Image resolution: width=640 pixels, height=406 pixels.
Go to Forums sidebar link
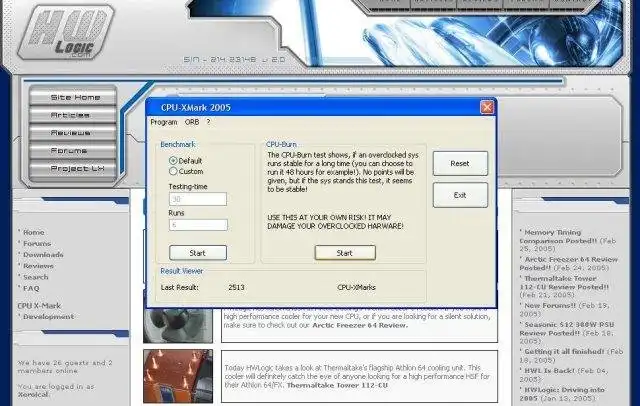pyautogui.click(x=37, y=244)
